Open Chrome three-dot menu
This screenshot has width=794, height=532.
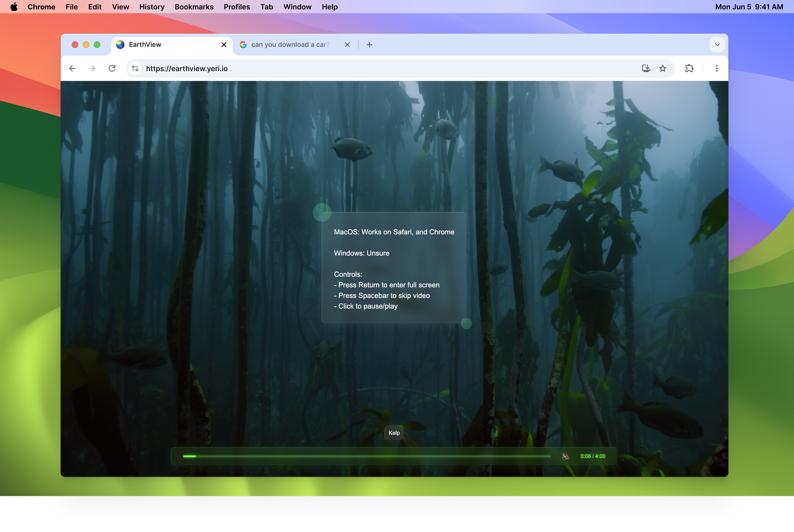717,69
